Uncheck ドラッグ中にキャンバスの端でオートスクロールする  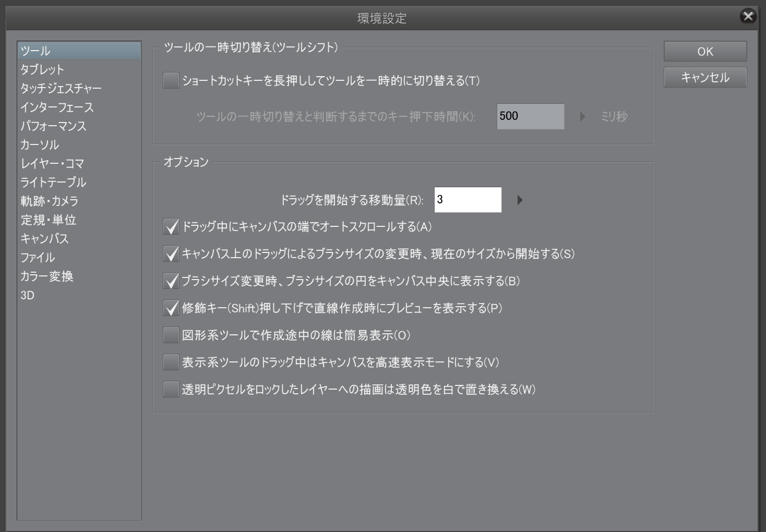(x=171, y=227)
